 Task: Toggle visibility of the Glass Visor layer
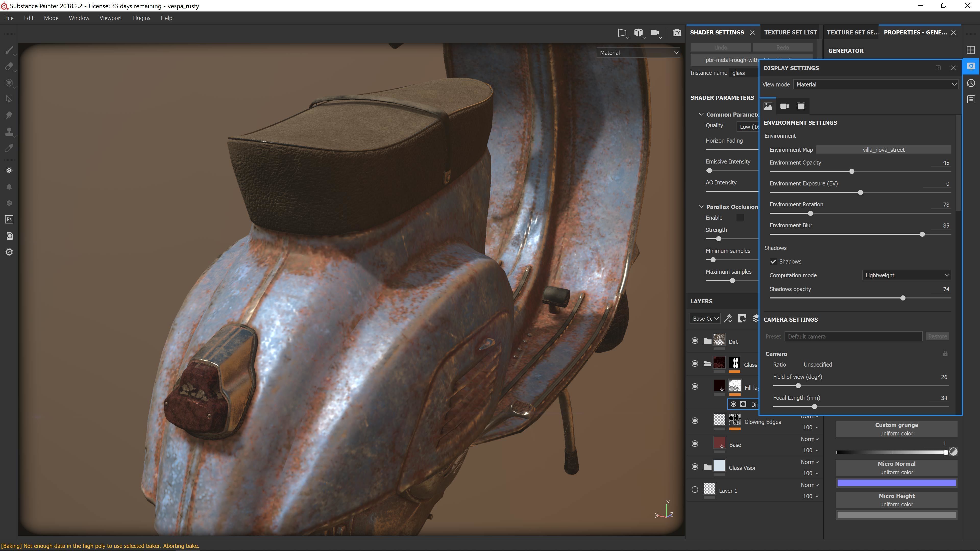click(x=695, y=467)
